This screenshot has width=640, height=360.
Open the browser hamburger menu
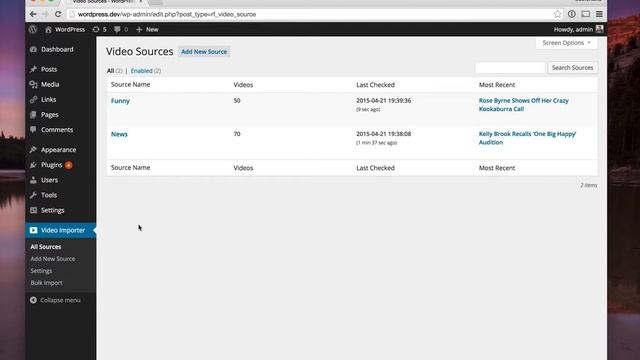click(x=599, y=14)
